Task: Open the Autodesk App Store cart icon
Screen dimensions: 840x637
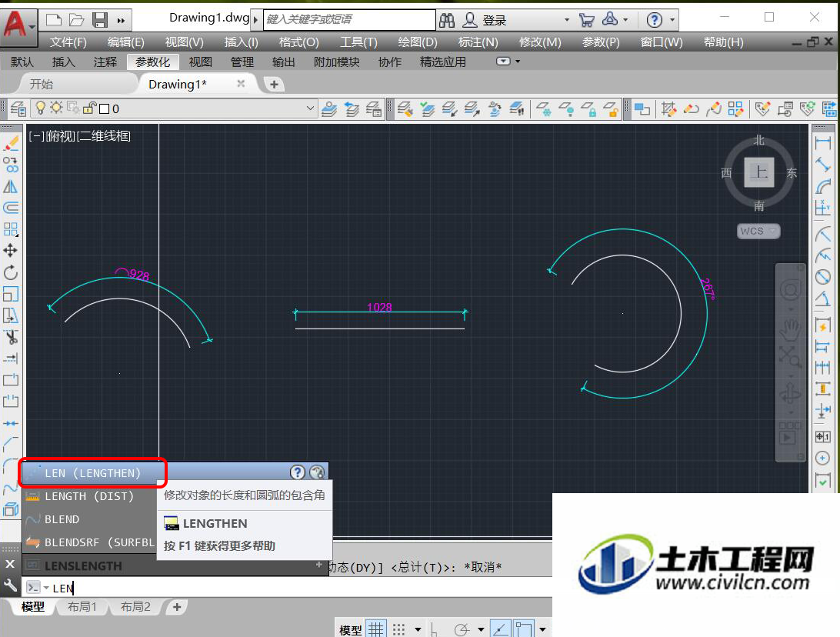Action: (587, 20)
